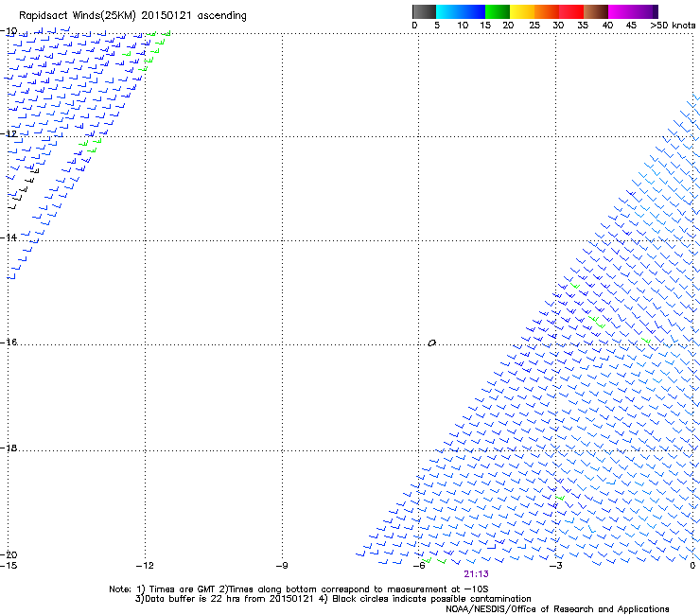Image resolution: width=700 pixels, height=615 pixels.
Task: Click the plot title 'Rapidscat Winds(25KM) 20150121 ascending'
Action: [x=132, y=16]
